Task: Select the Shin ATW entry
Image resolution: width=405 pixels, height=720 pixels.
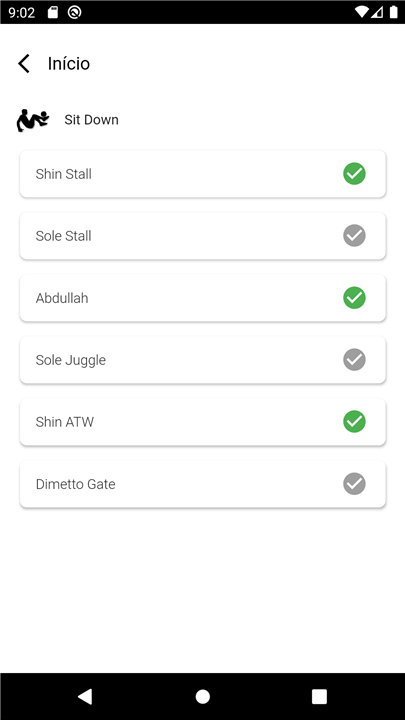Action: [202, 422]
